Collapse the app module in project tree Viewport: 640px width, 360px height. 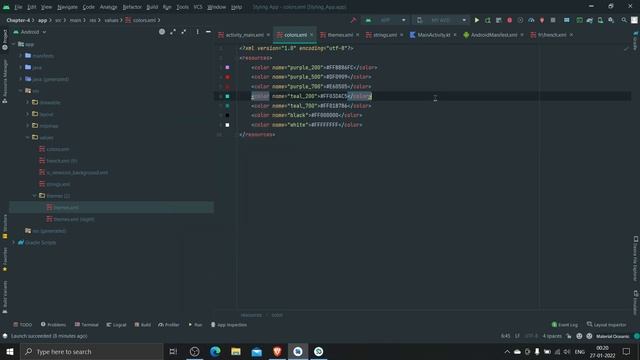(14, 44)
